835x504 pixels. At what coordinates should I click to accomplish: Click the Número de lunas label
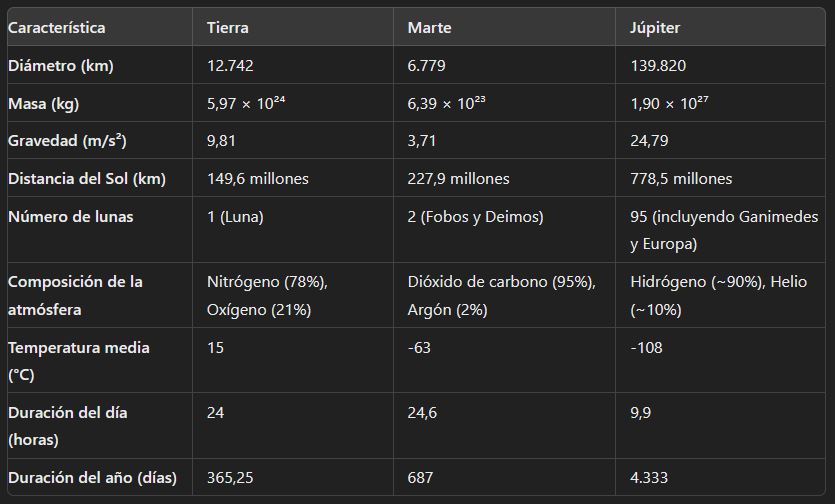pyautogui.click(x=70, y=216)
